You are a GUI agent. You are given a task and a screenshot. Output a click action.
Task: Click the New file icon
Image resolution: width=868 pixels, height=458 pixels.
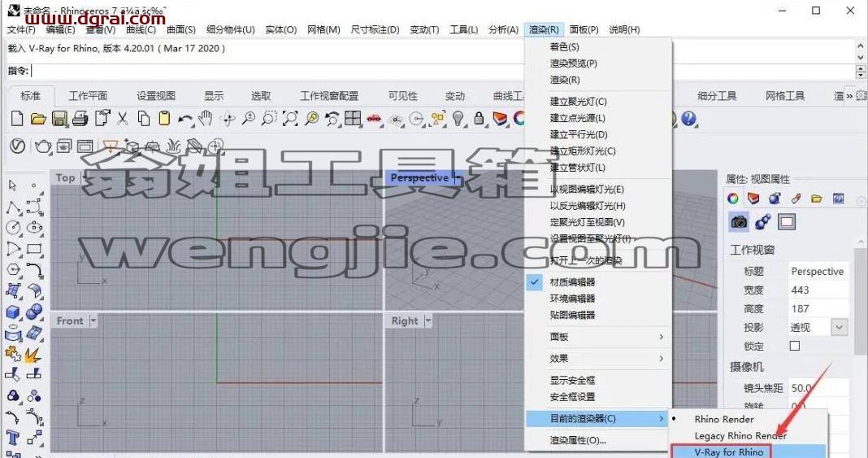[18, 118]
